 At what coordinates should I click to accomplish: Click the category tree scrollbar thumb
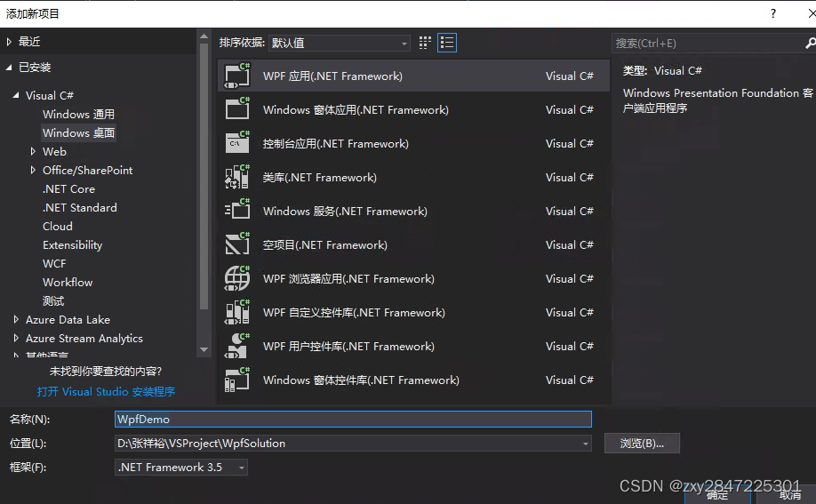tap(204, 177)
